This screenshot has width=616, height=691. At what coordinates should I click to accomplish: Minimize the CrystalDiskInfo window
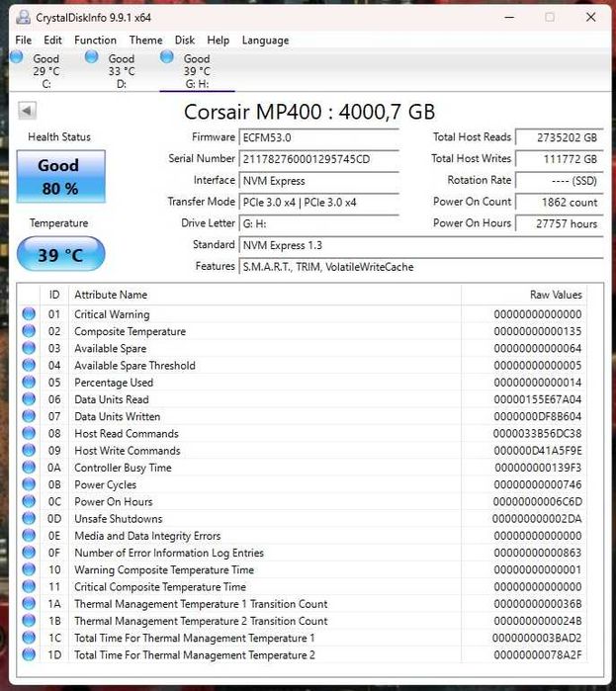pos(510,17)
